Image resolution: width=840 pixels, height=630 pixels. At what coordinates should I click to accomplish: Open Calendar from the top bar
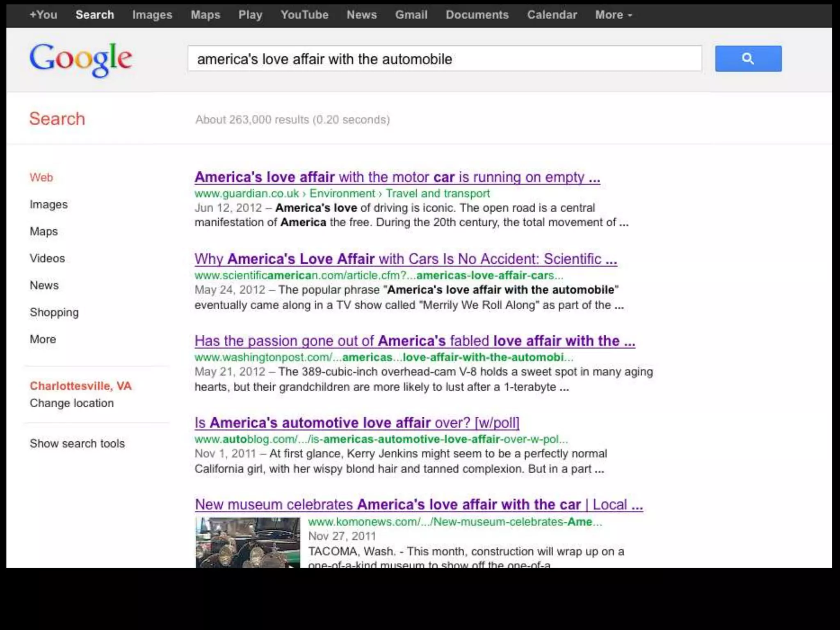coord(552,15)
